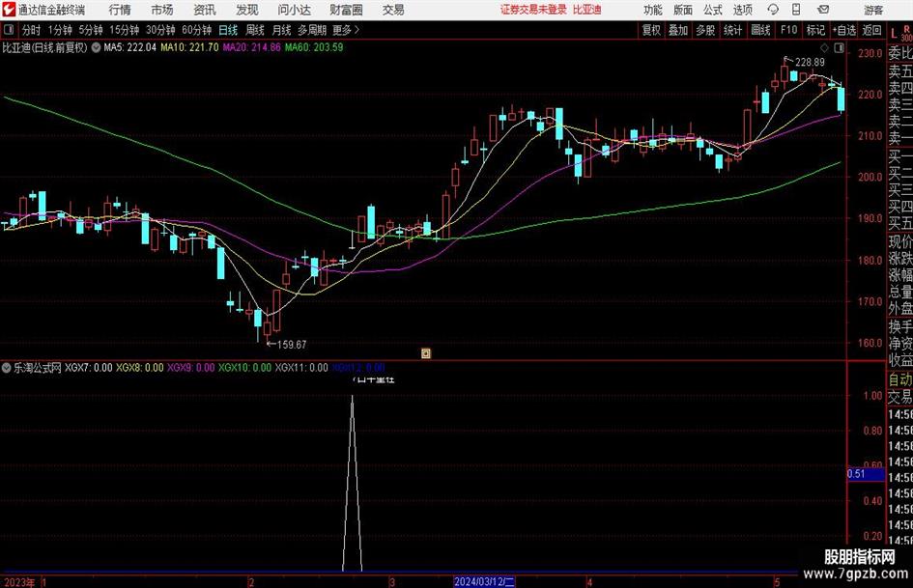
Task: Click the XGX9: 0.00 indicator value
Action: [191, 368]
